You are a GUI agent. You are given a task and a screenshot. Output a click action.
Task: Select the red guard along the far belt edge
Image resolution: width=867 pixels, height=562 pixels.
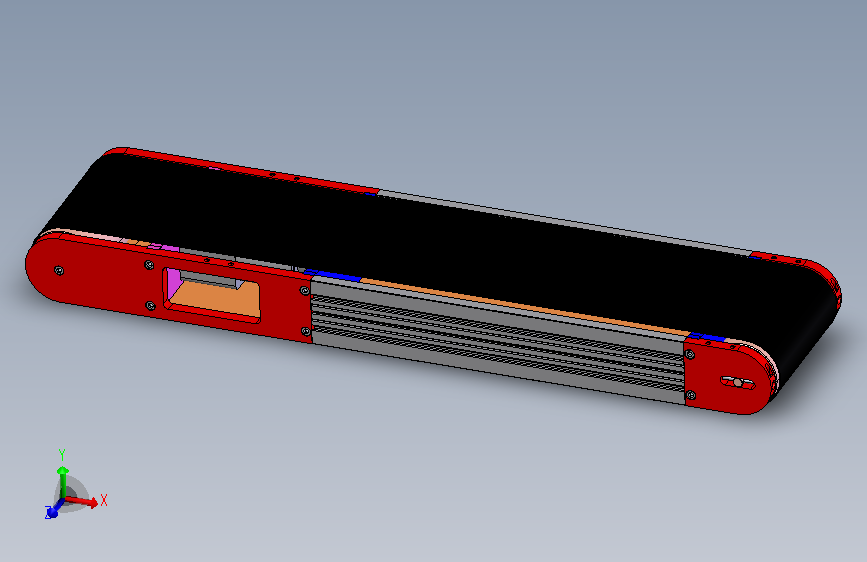(243, 170)
